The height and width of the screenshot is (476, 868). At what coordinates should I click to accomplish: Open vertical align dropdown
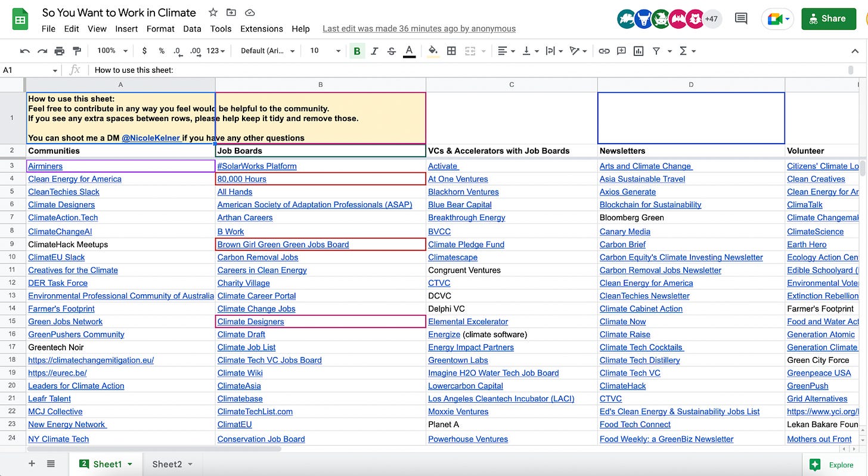[x=530, y=51]
